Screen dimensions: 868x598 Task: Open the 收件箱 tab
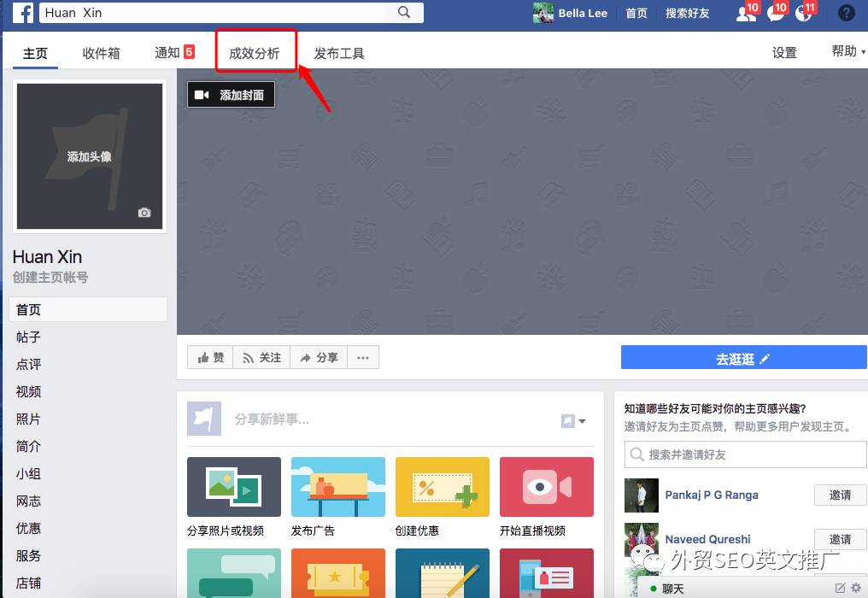pyautogui.click(x=101, y=53)
